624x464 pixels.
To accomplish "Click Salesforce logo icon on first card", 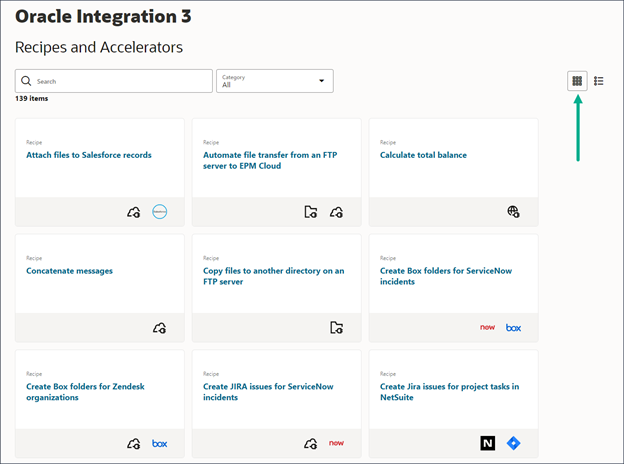I will point(160,212).
